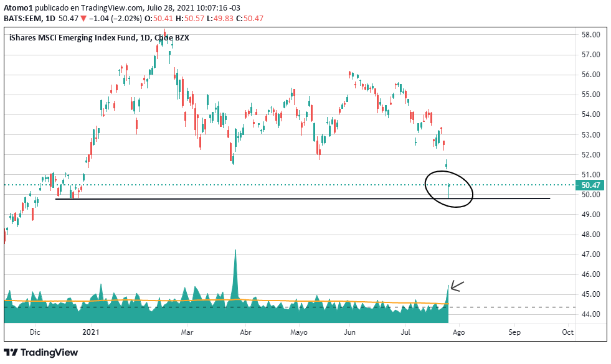Click the Abr label on time axis
The width and height of the screenshot is (611, 364).
coord(245,332)
